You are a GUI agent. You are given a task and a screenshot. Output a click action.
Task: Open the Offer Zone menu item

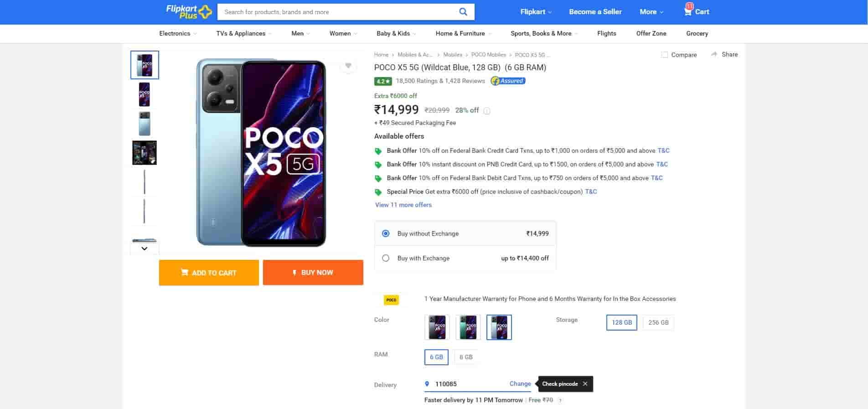pos(651,33)
